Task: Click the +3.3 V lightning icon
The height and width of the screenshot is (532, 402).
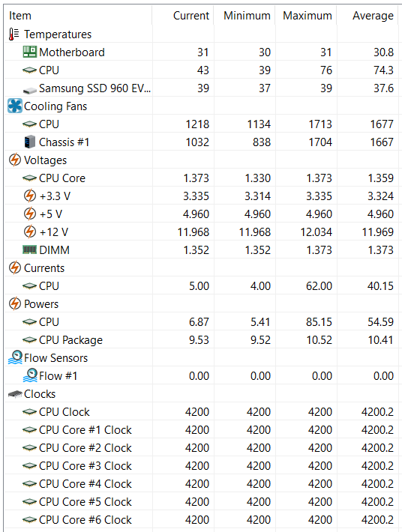Action: 30,196
